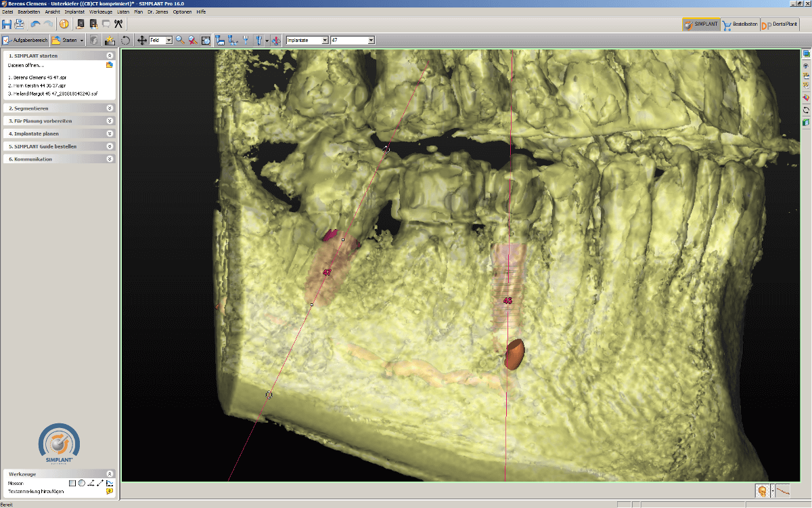Click the 'Dateien öffnen...' link

(x=26, y=66)
